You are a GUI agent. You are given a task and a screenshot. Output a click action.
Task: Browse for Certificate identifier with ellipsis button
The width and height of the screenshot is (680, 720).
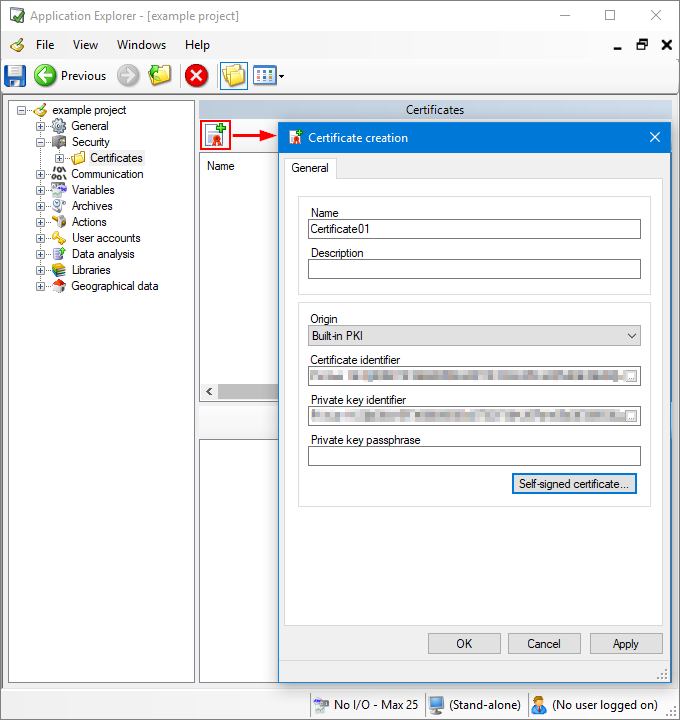(631, 376)
